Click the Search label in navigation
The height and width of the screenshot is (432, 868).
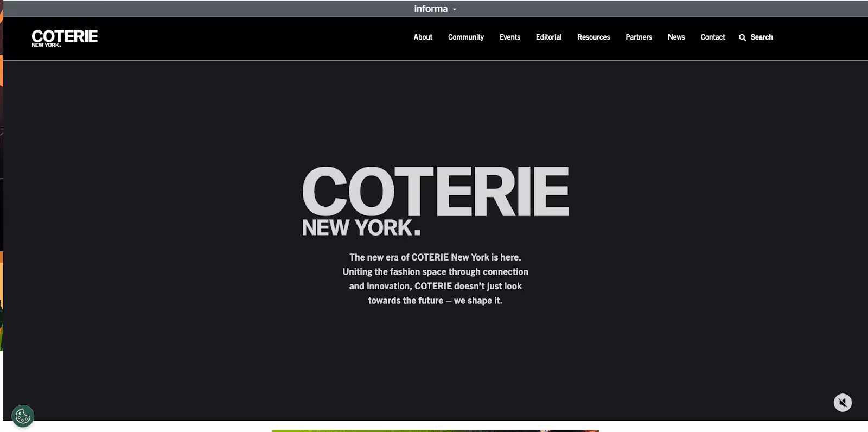[762, 37]
